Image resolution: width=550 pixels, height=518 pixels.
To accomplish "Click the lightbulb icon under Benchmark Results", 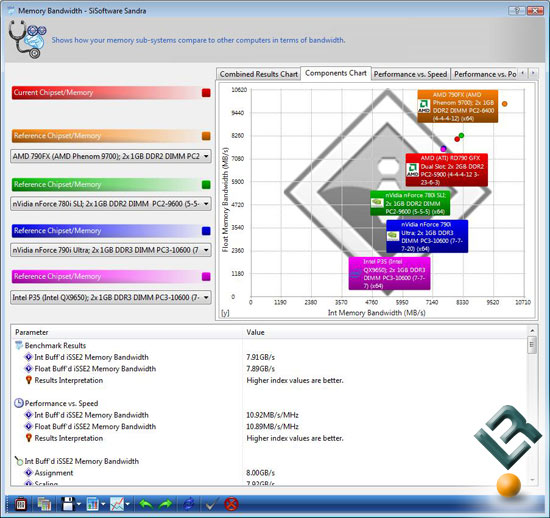I will point(29,380).
